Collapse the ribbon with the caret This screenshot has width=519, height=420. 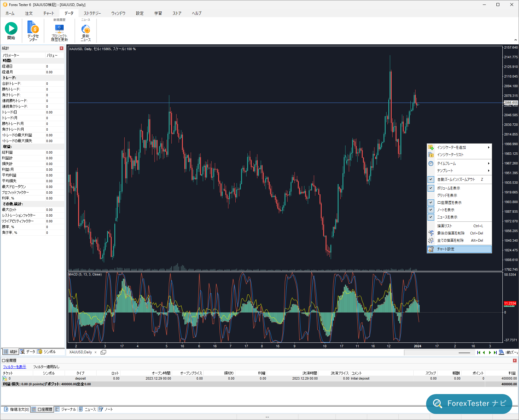515,40
